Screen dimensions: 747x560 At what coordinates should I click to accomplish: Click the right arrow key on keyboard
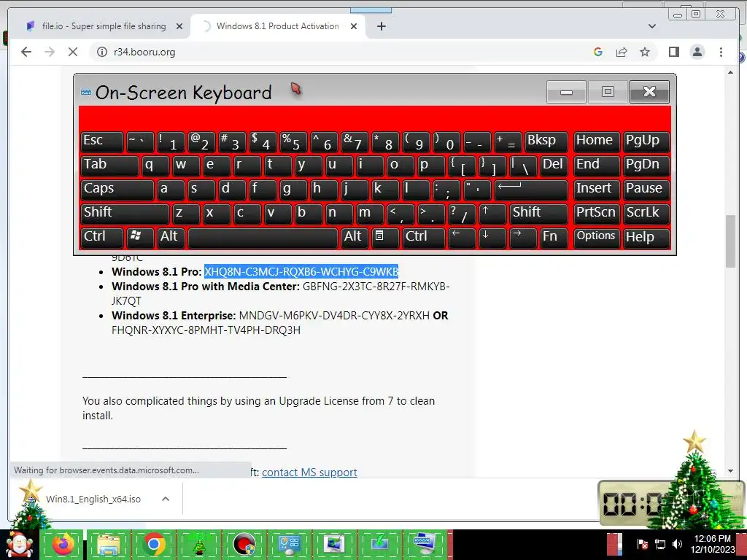[x=522, y=238]
